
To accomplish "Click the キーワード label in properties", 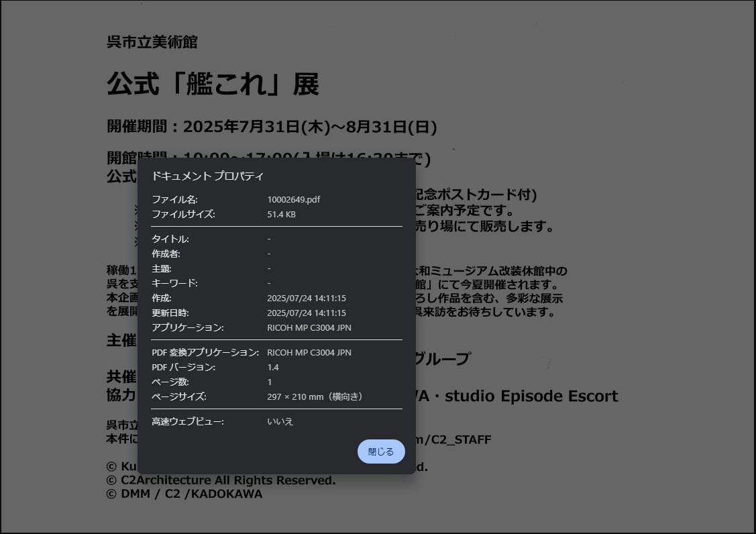I will pos(174,283).
